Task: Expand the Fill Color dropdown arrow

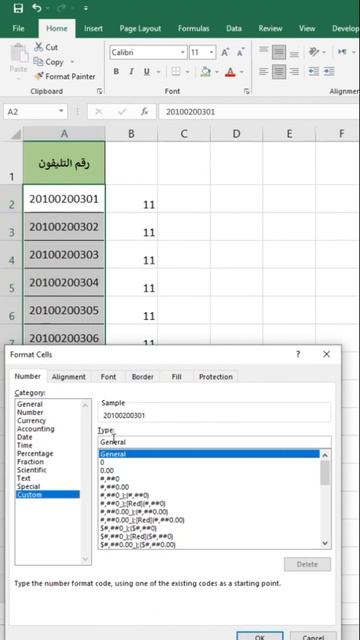Action: [x=217, y=72]
